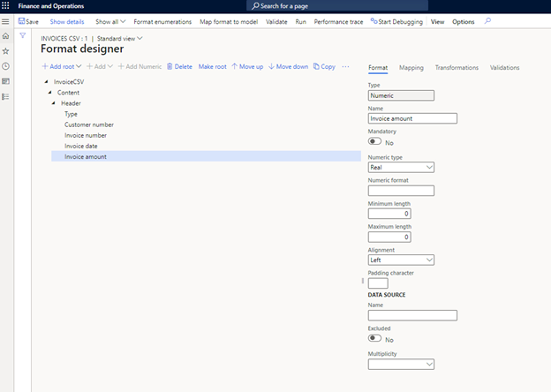Click the Padding character field
Viewport: 551px width, 392px height.
coord(378,283)
